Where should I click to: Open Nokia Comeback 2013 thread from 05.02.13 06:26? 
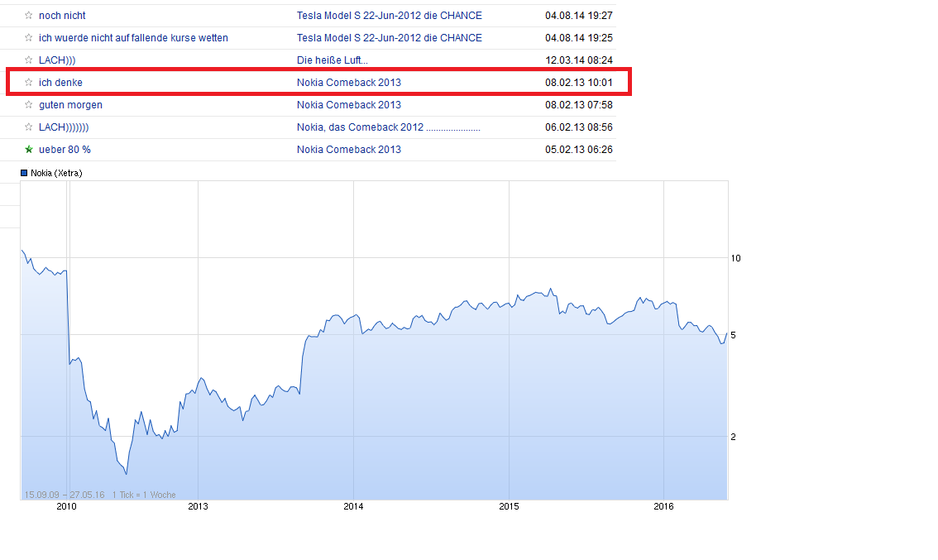(349, 150)
